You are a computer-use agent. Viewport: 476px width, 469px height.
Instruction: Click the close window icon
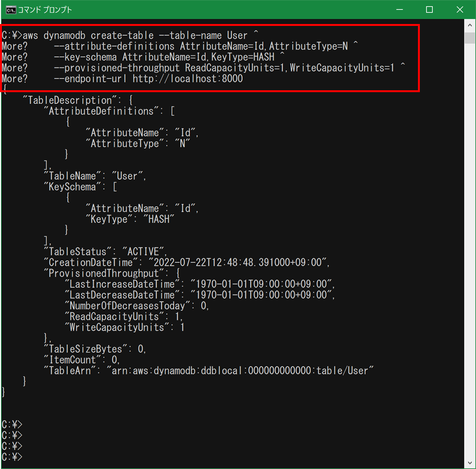point(460,9)
